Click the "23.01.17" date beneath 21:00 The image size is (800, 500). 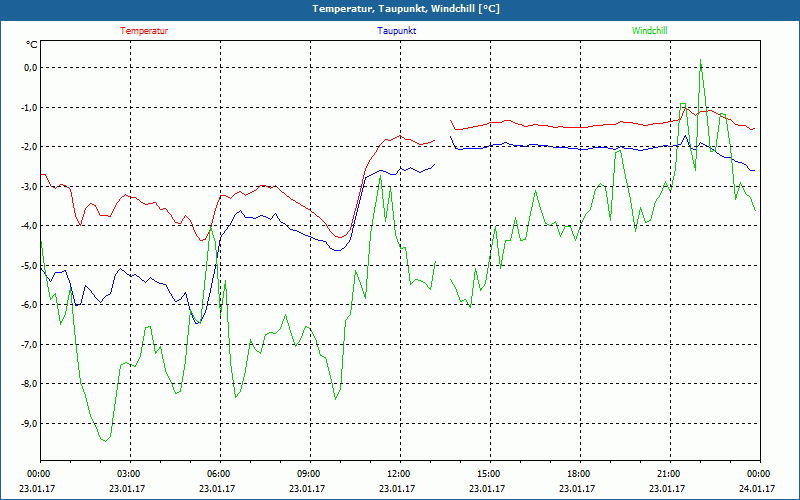668,488
